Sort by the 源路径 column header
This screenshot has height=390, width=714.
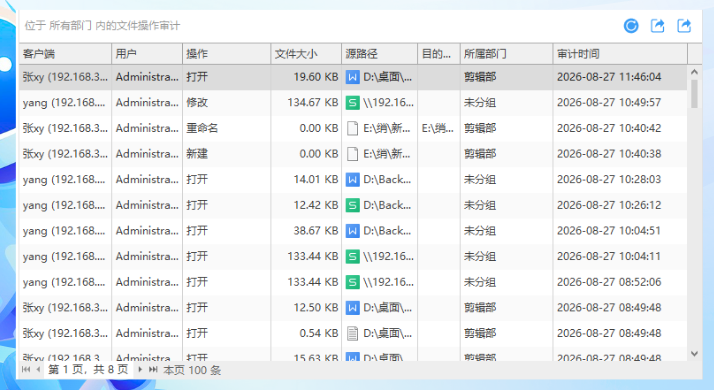tap(380, 54)
